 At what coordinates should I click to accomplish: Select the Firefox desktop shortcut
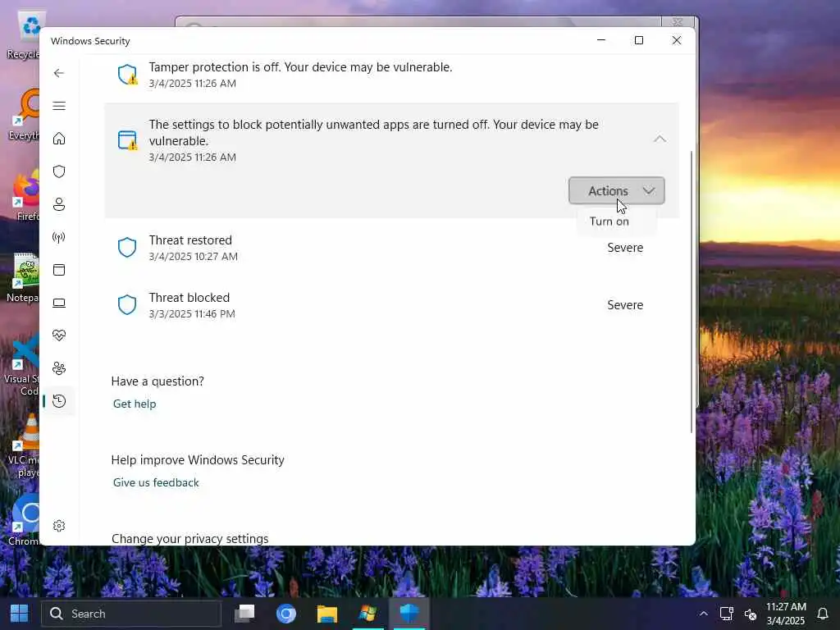tap(24, 196)
